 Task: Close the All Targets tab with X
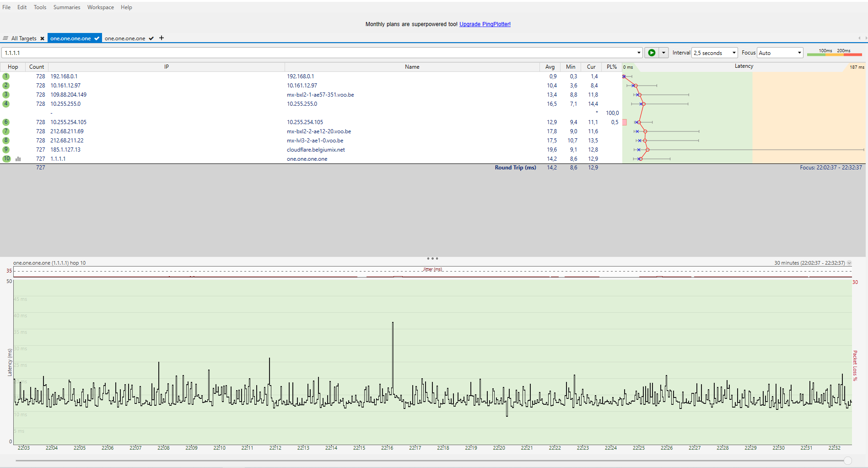coord(43,38)
